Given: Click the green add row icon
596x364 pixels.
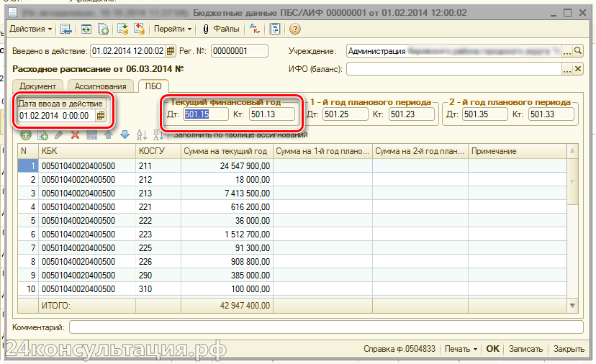Looking at the screenshot, I should tap(26, 135).
